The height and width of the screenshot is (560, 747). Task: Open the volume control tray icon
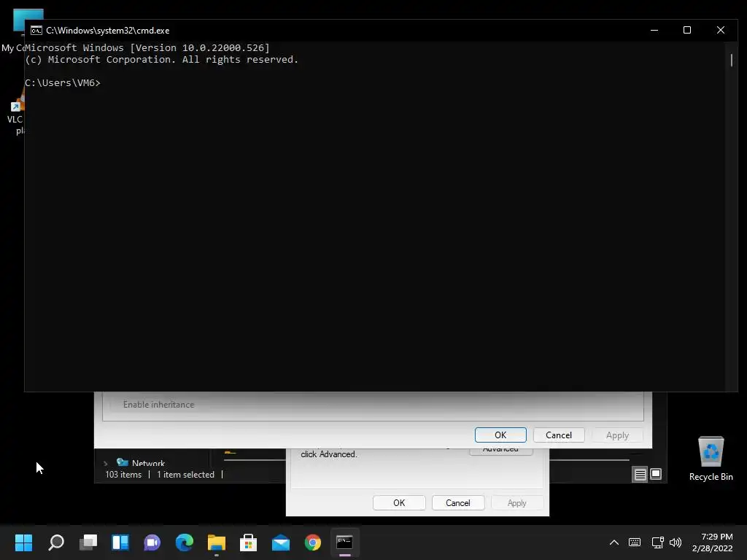point(676,542)
